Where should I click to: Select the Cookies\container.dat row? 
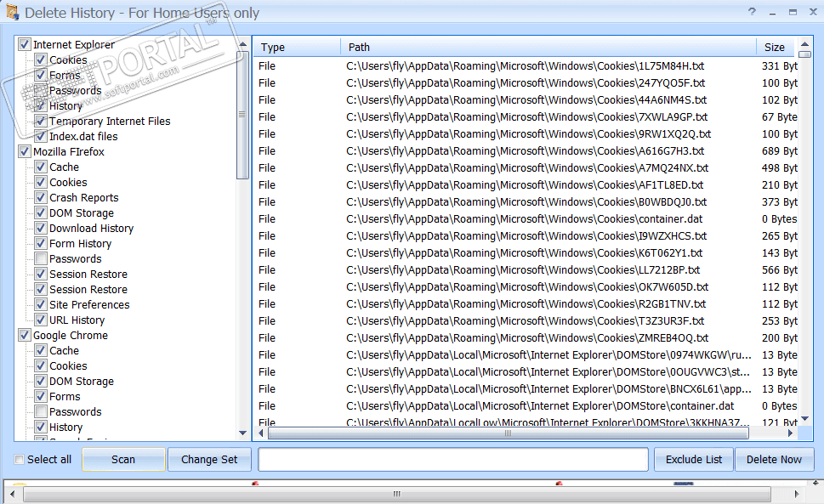tap(526, 219)
